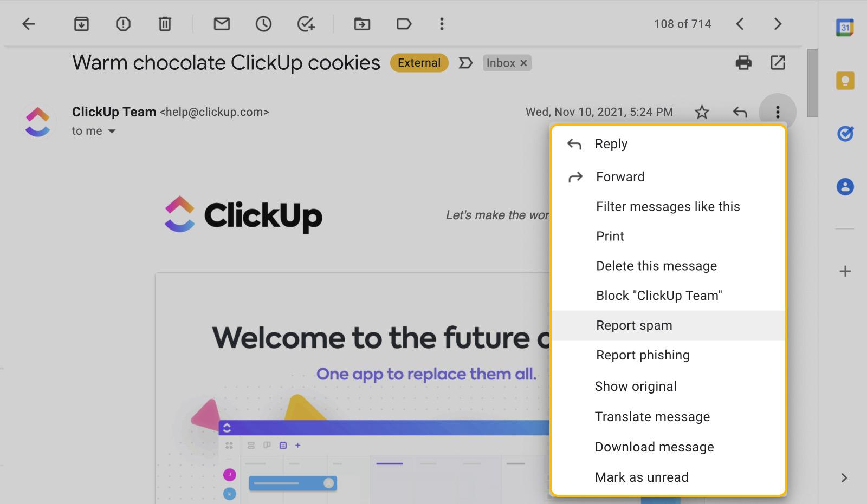Click the reply arrow icon near date
This screenshot has height=504, width=867.
coord(740,112)
